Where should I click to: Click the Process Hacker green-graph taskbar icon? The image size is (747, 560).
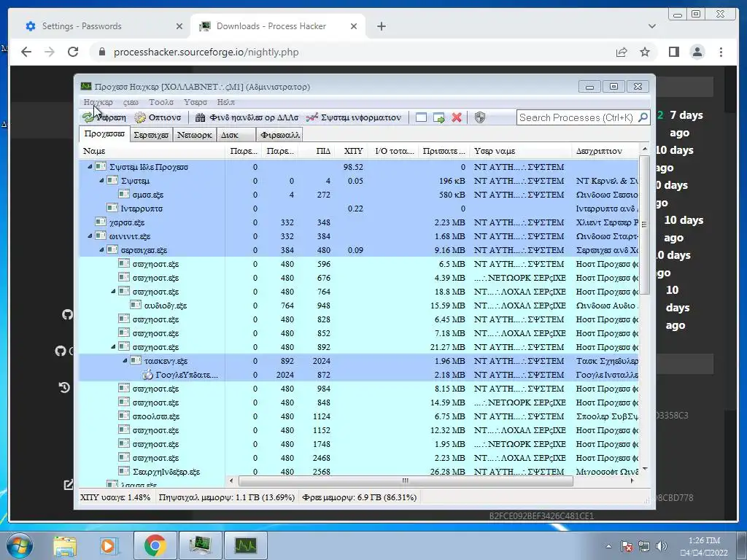245,545
